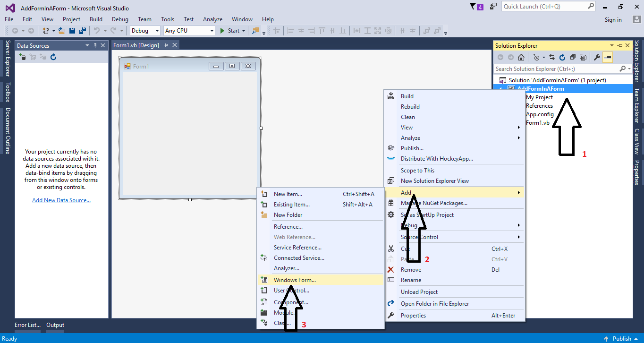The height and width of the screenshot is (343, 644).
Task: Select Windows Form... from the Add submenu
Action: (320, 280)
